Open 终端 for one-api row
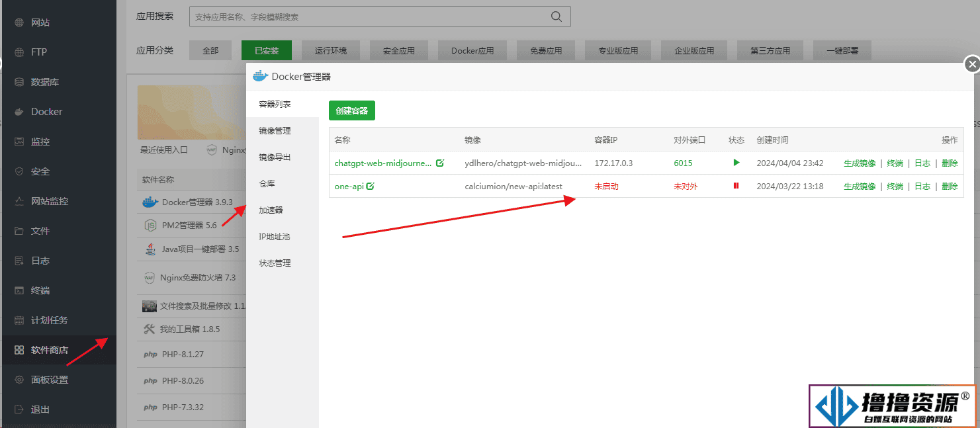The height and width of the screenshot is (428, 980). tap(895, 187)
